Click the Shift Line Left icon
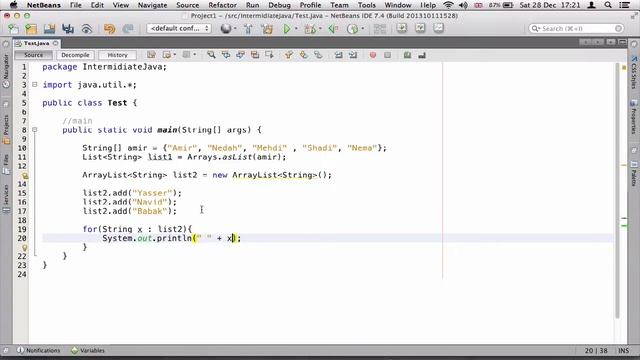This screenshot has height=360, width=640. point(339,55)
